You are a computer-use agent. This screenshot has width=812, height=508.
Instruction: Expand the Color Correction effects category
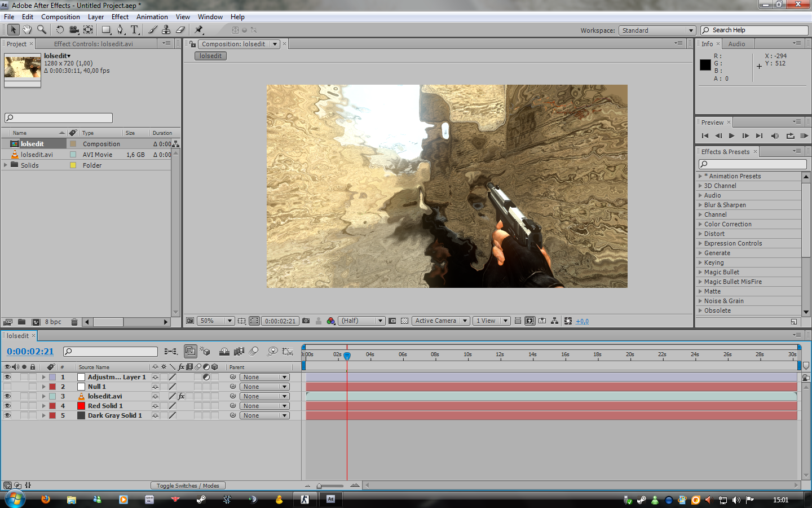tap(700, 224)
